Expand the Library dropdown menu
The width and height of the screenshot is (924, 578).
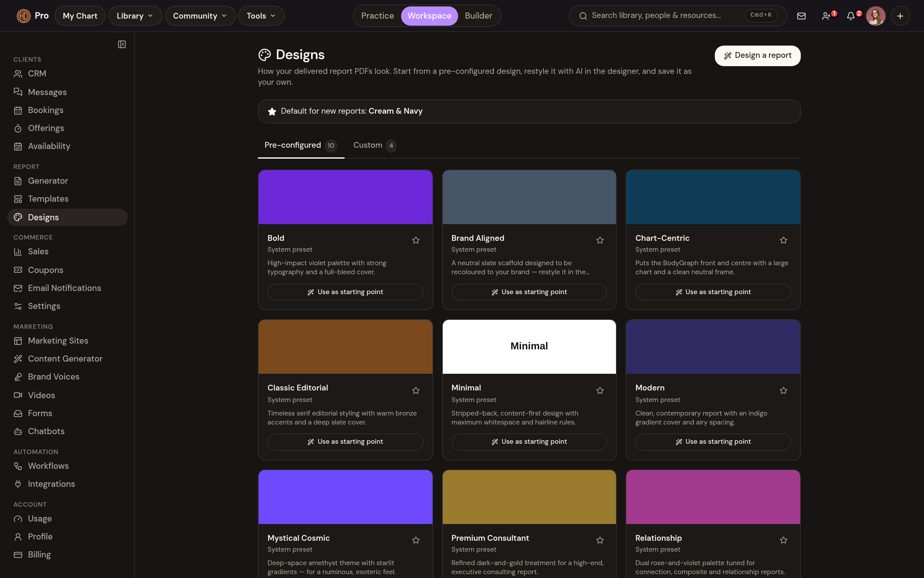pyautogui.click(x=135, y=16)
